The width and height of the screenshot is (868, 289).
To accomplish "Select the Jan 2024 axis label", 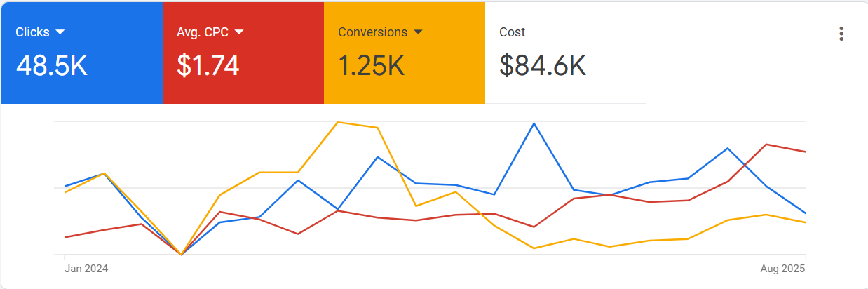I will pos(86,269).
